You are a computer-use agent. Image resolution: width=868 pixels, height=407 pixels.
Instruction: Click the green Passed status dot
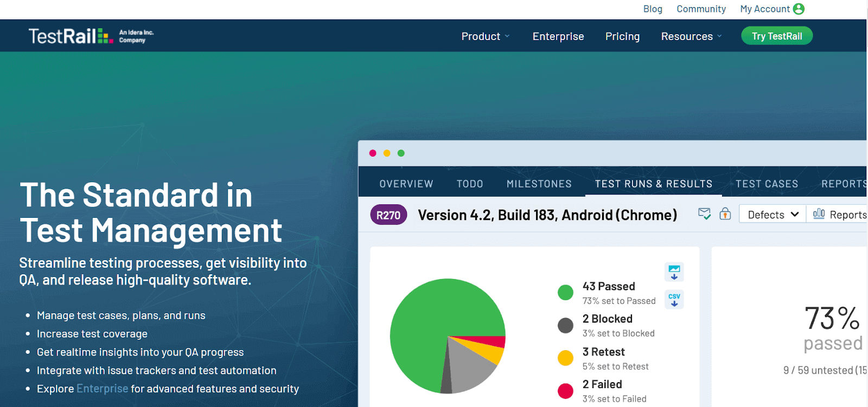565,292
